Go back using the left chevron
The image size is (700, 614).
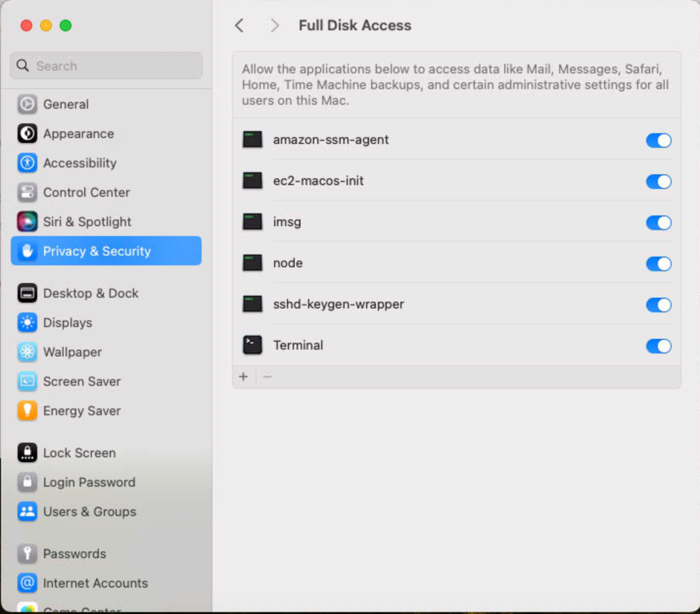[239, 25]
